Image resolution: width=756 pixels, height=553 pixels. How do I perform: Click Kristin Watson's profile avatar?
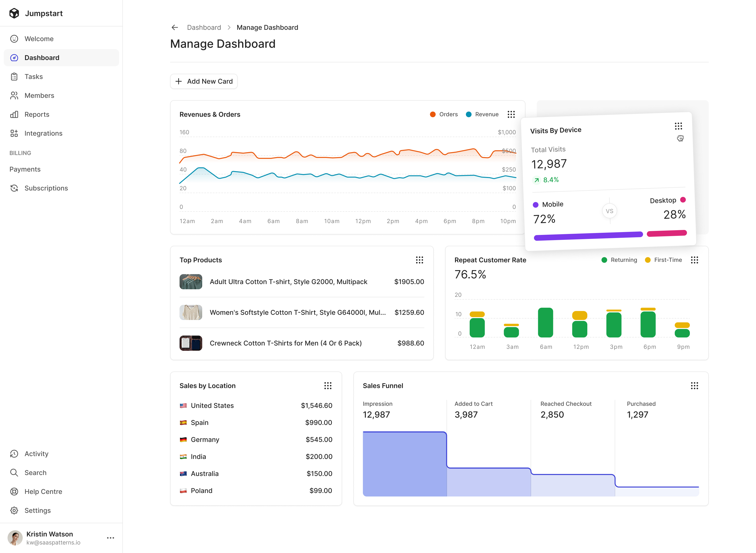tap(15, 538)
